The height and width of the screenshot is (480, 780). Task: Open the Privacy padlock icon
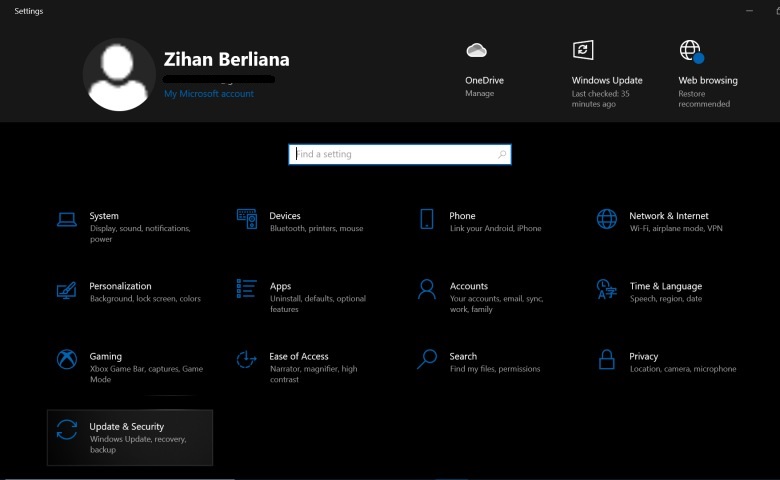[607, 360]
